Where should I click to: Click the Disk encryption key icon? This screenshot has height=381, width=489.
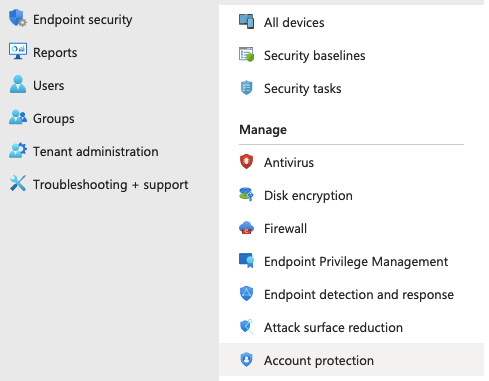coord(246,194)
